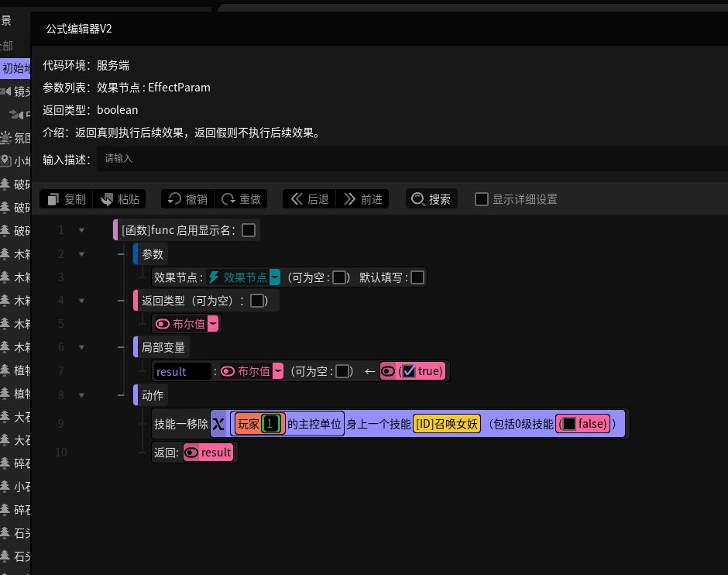This screenshot has width=728, height=575.
Task: Click the 参数 section label
Action: 153,254
